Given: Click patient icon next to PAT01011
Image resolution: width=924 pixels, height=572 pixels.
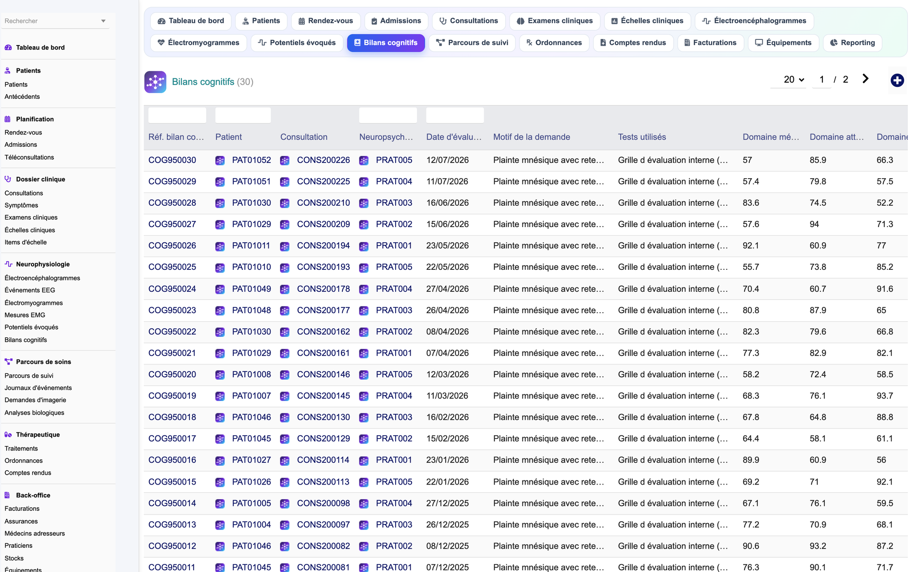Looking at the screenshot, I should coord(220,246).
